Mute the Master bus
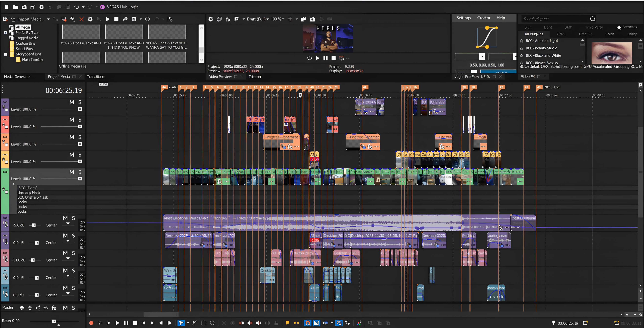Viewport: 644px width, 328px height. [65, 308]
